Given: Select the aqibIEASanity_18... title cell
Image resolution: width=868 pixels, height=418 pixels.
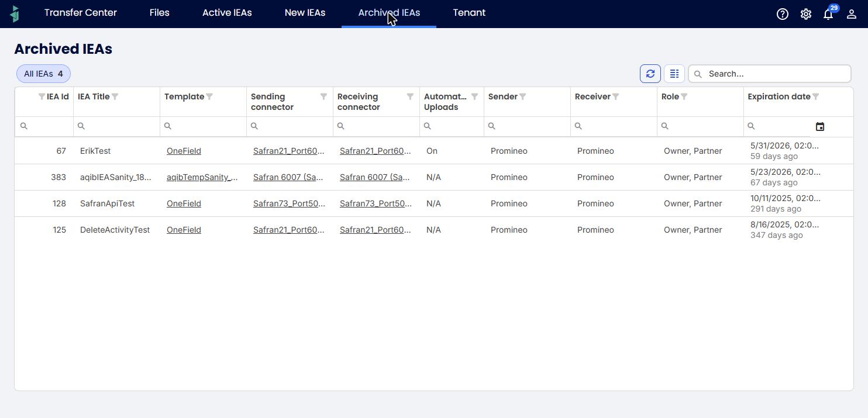Looking at the screenshot, I should (116, 177).
